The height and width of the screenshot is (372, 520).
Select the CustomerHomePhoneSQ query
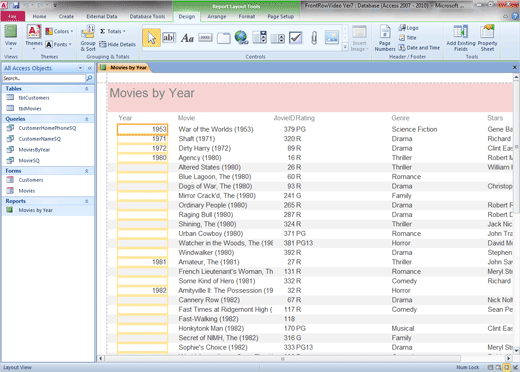tap(48, 128)
